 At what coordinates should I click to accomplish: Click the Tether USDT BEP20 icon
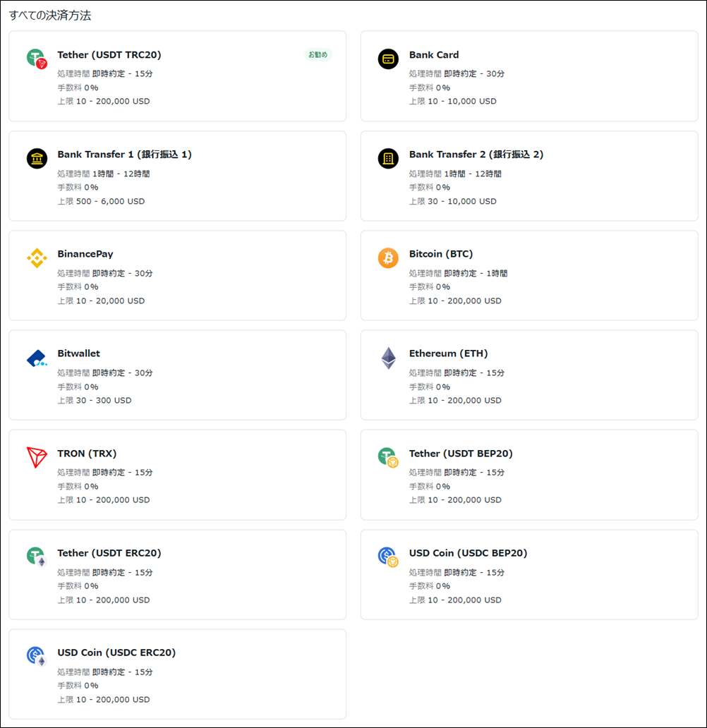(388, 458)
